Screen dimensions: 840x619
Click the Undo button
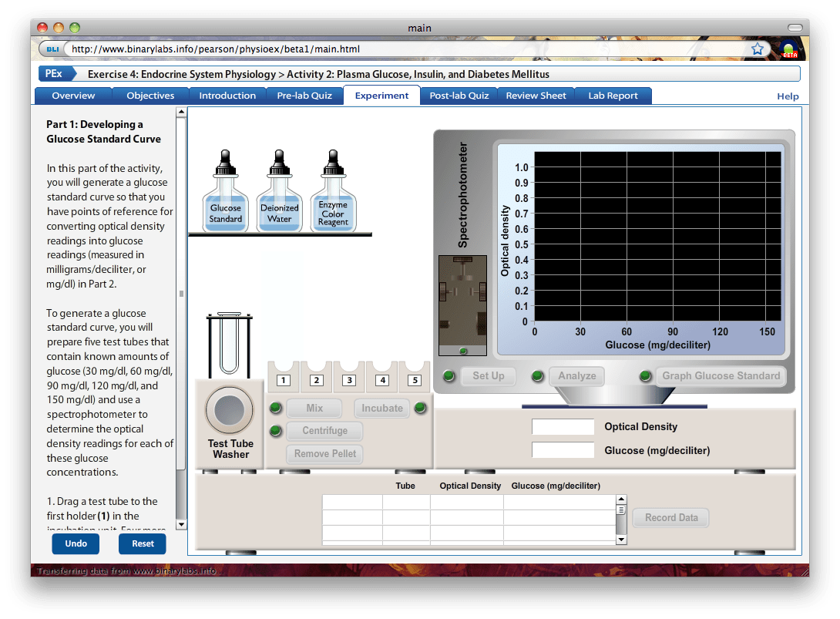click(76, 543)
